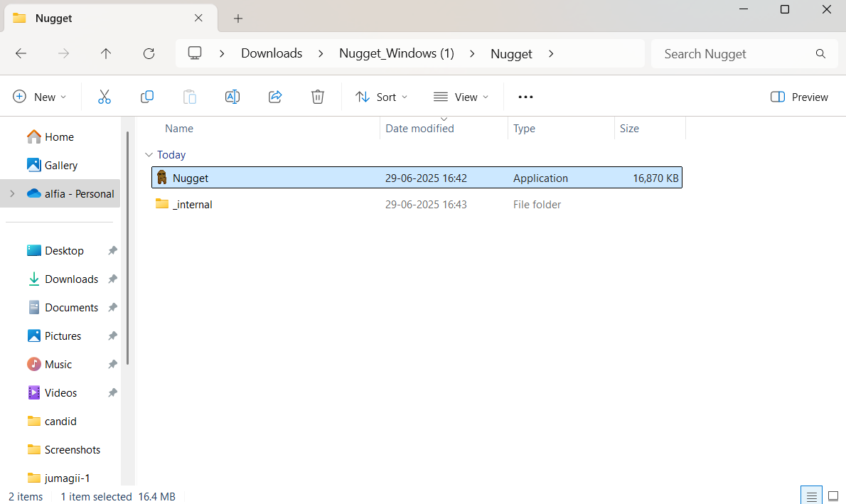Go to Nugget_Windows (1) breadcrumb
This screenshot has height=504, width=846.
tap(397, 53)
